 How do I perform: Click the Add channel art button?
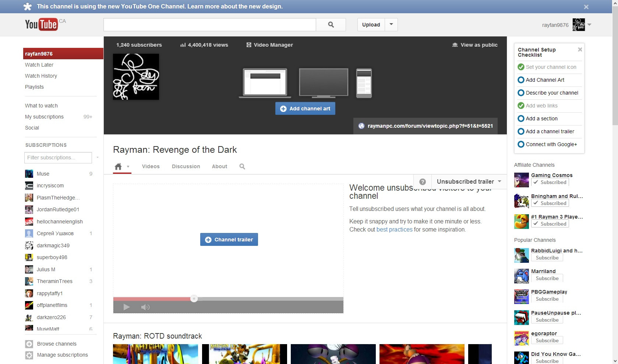305,109
